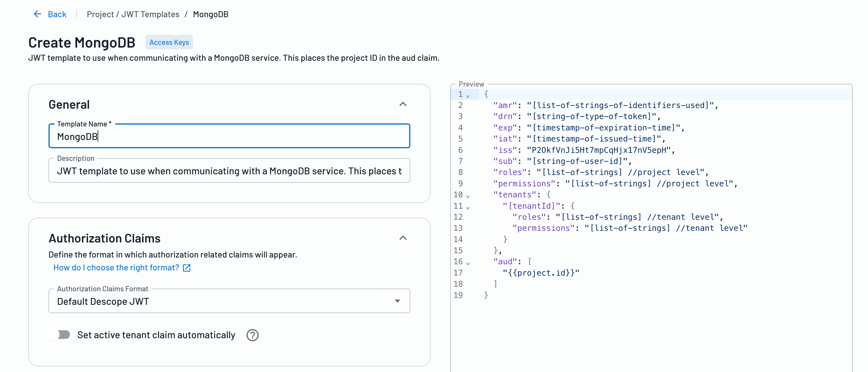Click the "amr" key in preview
This screenshot has height=372, width=868.
tap(505, 106)
